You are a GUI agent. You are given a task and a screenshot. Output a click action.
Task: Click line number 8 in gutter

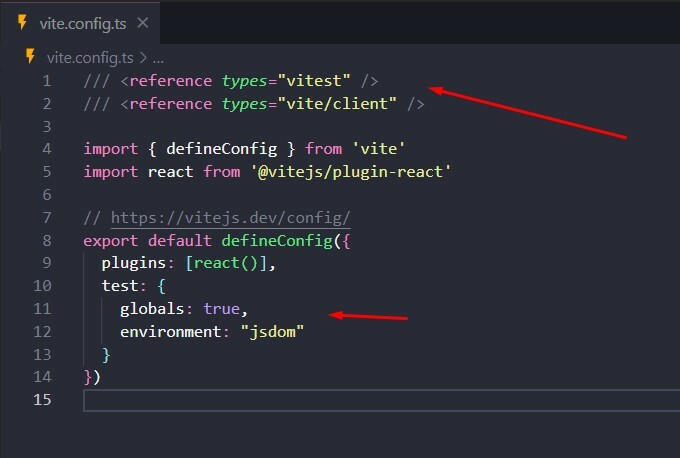pyautogui.click(x=47, y=241)
